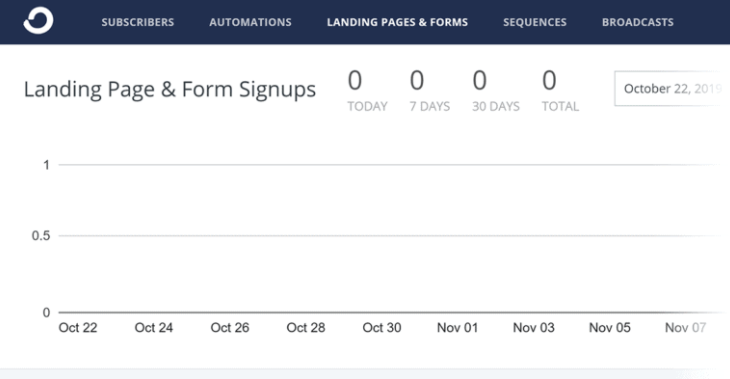The width and height of the screenshot is (730, 379).
Task: Click the Oct 28 date marker
Action: 306,328
